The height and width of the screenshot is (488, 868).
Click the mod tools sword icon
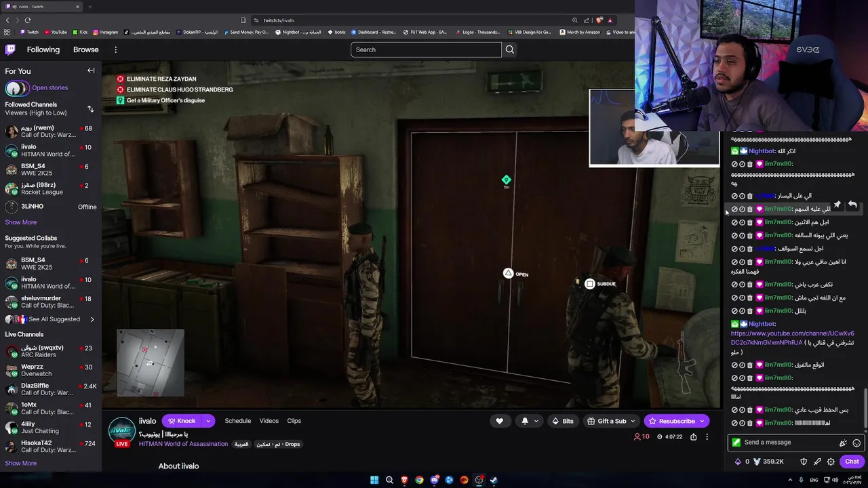tap(817, 462)
